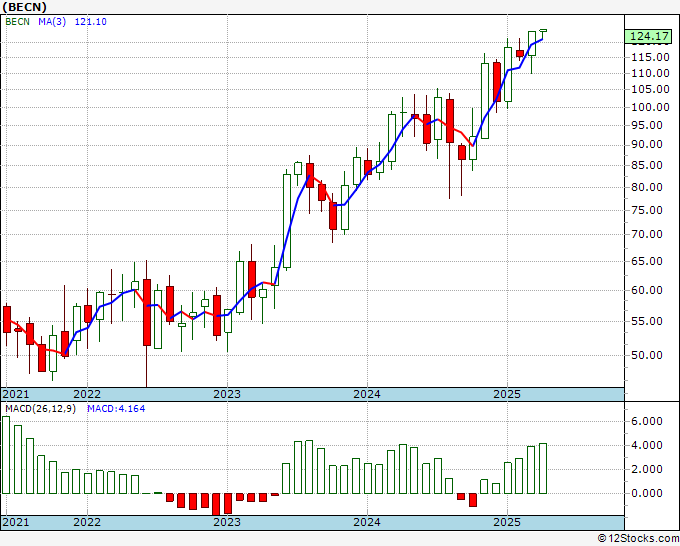The width and height of the screenshot is (680, 546).
Task: Click the last MACD histogram bar
Action: click(x=543, y=468)
